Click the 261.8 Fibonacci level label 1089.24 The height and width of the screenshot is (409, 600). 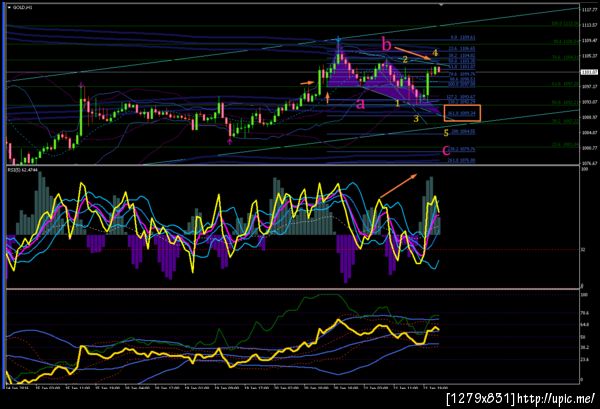click(x=462, y=114)
